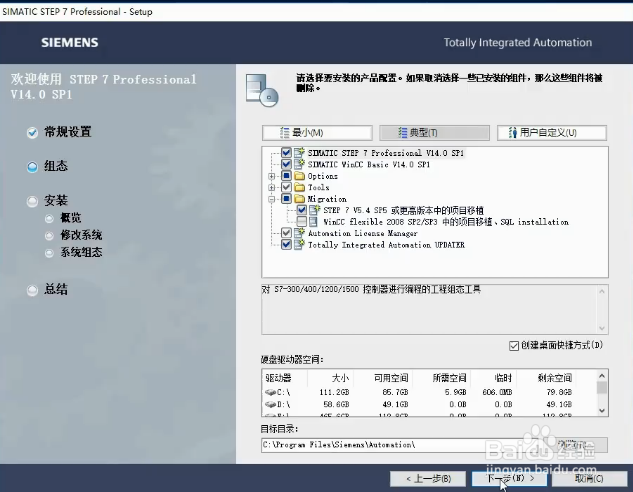The image size is (633, 492).
Task: Cancel setup with 取消(C) button
Action: coord(589,479)
